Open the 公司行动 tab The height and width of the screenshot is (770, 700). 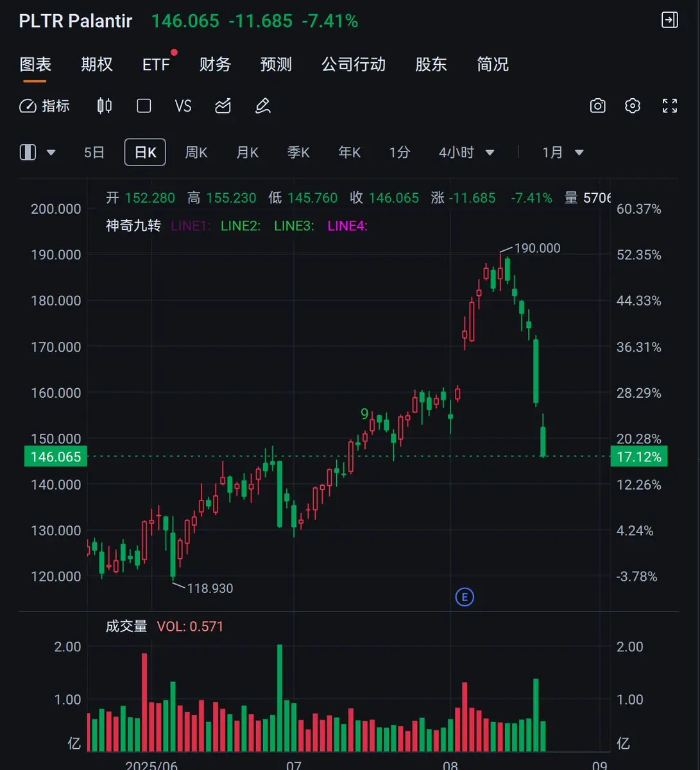354,64
